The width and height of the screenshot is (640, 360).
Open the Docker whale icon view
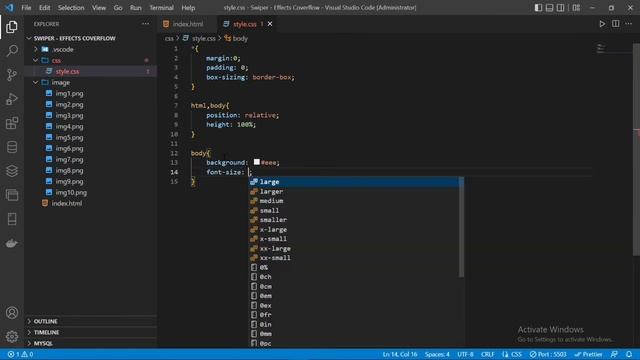12,243
